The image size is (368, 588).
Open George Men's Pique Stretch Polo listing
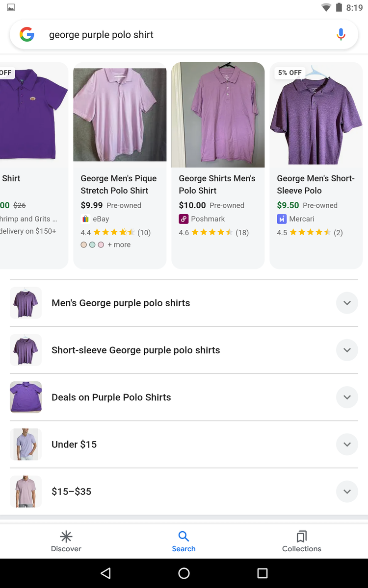pos(119,184)
